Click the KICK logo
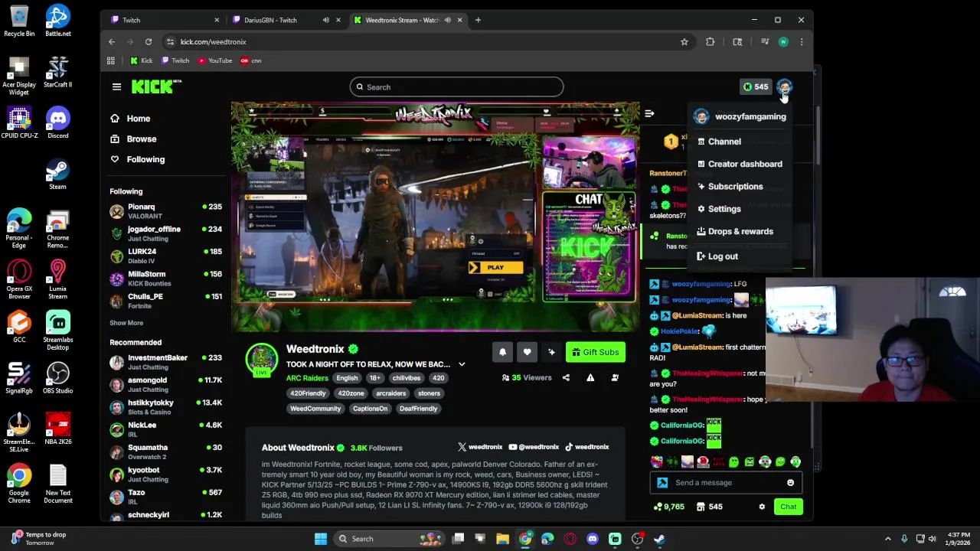Screen dimensions: 980x551 (156, 86)
